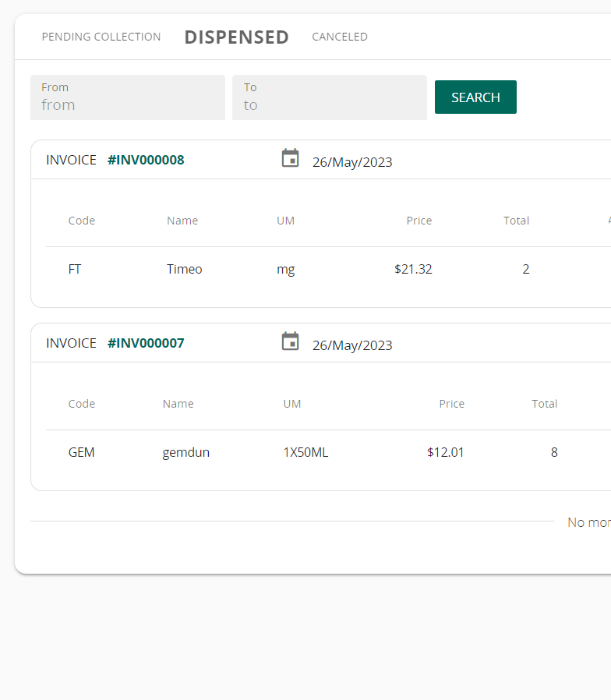Click the $12.01 price value
Screen dimensions: 611x700
445,452
